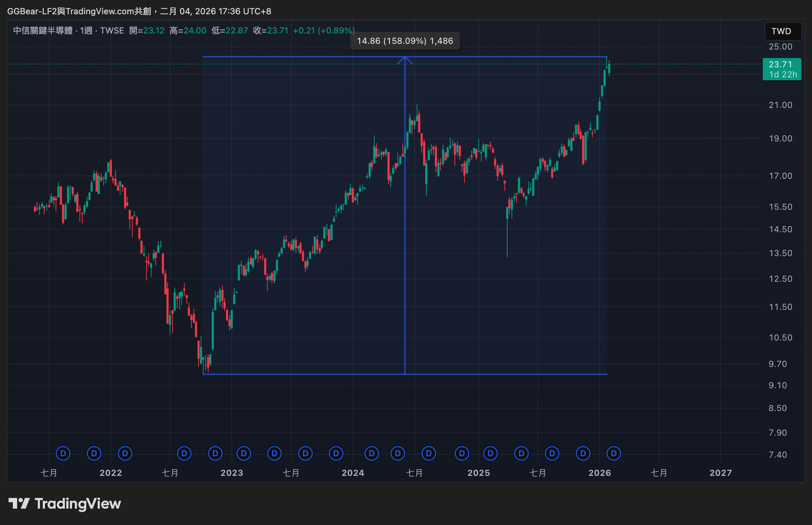Click the TradingView logo icon
The width and height of the screenshot is (812, 525).
(19, 504)
